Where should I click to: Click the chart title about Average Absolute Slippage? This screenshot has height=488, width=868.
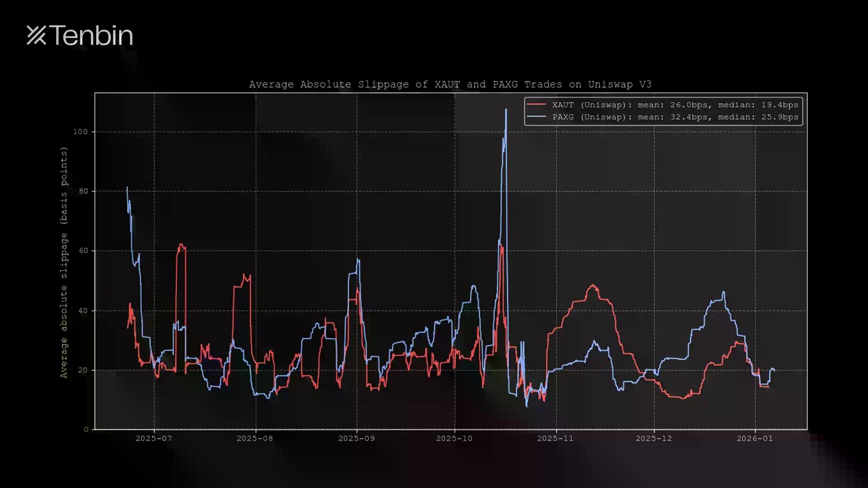tap(450, 84)
